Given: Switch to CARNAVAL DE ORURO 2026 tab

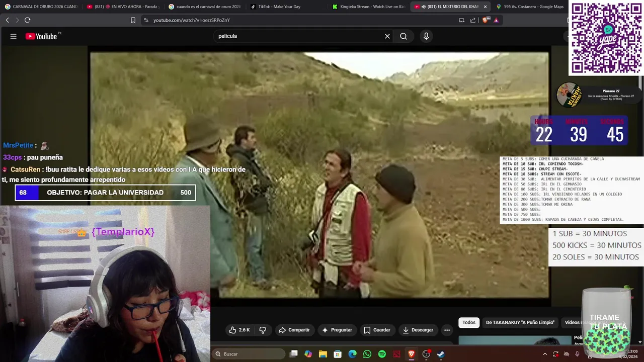Looking at the screenshot, I should click(41, 7).
